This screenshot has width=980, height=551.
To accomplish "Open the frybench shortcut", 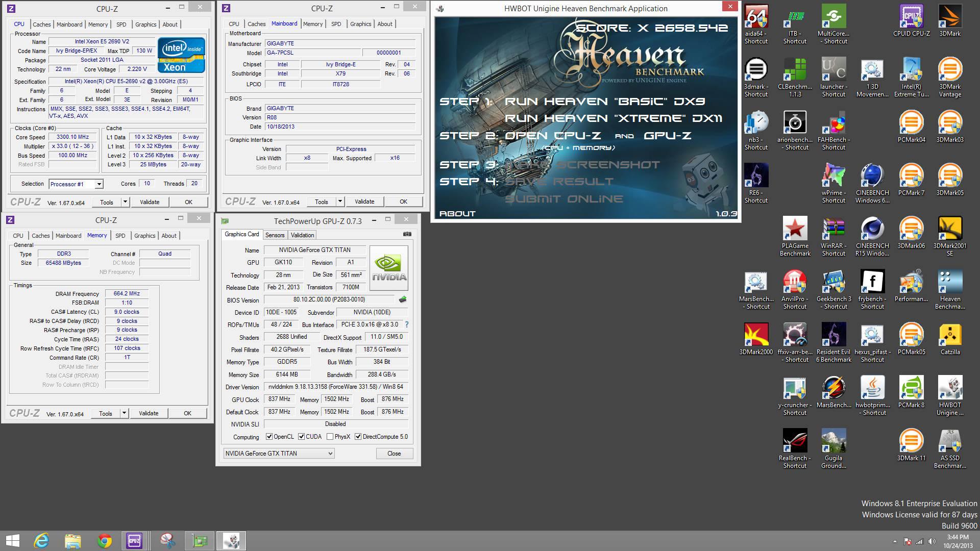I will [x=872, y=290].
